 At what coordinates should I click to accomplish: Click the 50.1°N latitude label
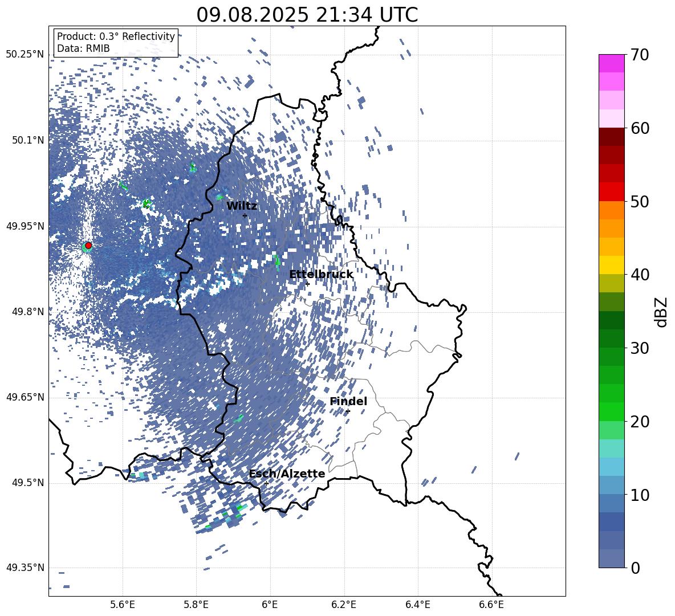(27, 140)
